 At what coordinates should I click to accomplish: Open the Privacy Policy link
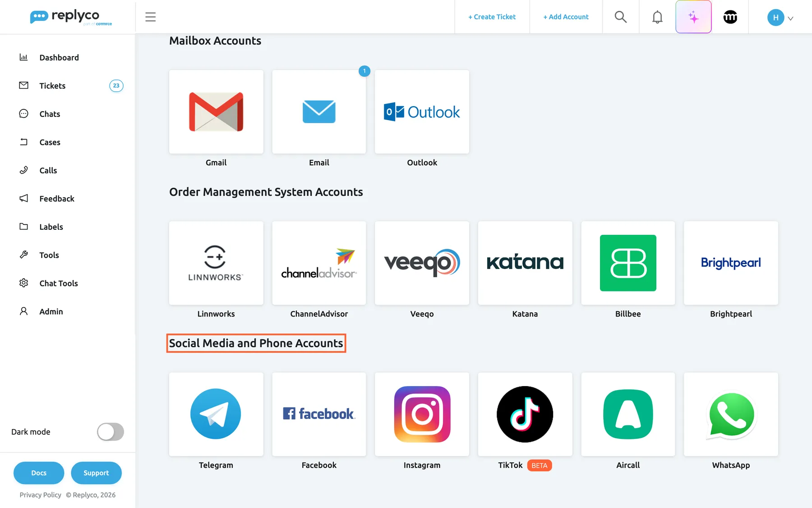[40, 495]
